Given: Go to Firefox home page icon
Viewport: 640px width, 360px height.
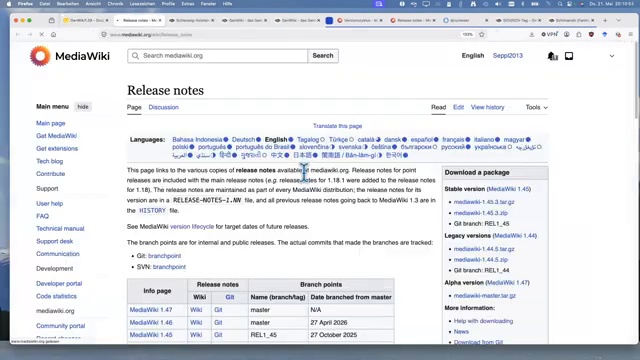Looking at the screenshot, I should [53, 35].
